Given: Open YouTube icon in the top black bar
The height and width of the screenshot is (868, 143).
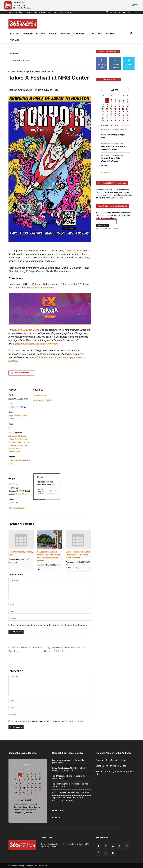Looking at the screenshot, I should coord(133,12).
